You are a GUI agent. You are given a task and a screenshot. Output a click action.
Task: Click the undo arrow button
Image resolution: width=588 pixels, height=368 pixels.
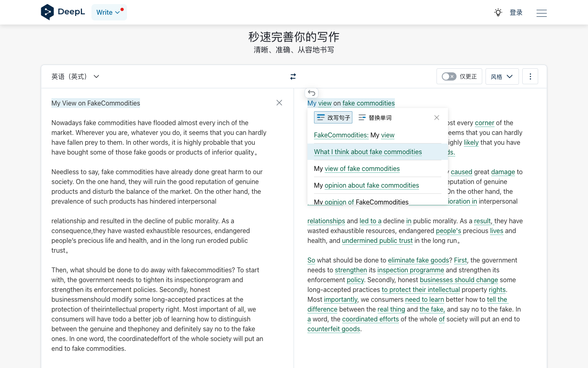tap(312, 93)
